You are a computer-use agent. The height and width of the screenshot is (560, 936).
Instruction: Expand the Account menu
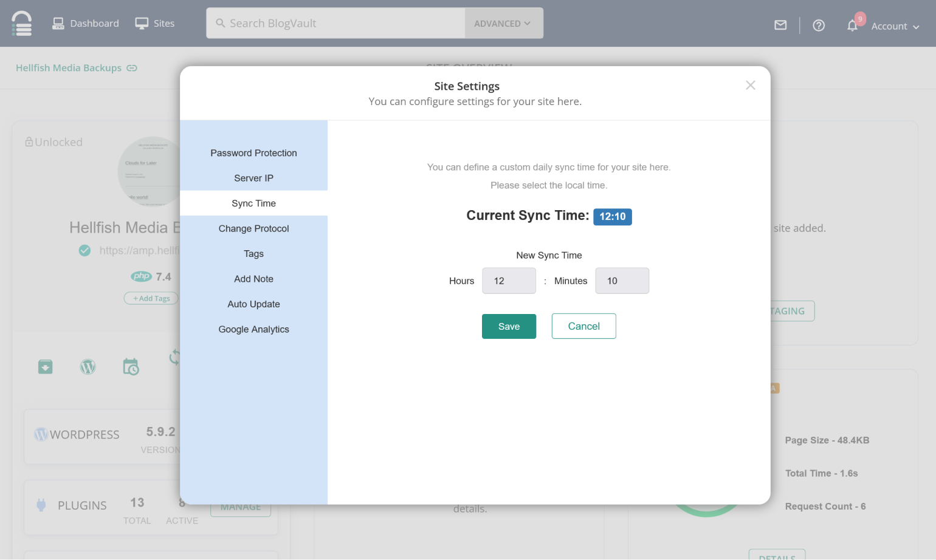[895, 26]
